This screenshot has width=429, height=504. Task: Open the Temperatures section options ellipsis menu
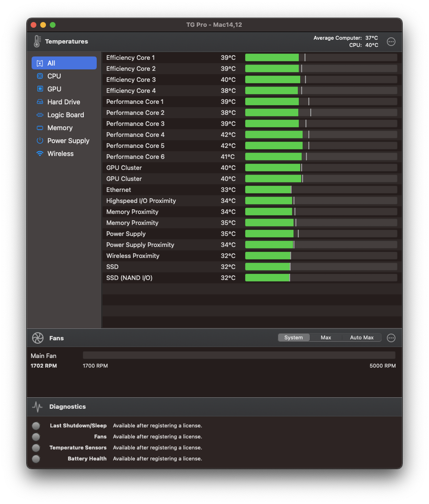pyautogui.click(x=391, y=42)
